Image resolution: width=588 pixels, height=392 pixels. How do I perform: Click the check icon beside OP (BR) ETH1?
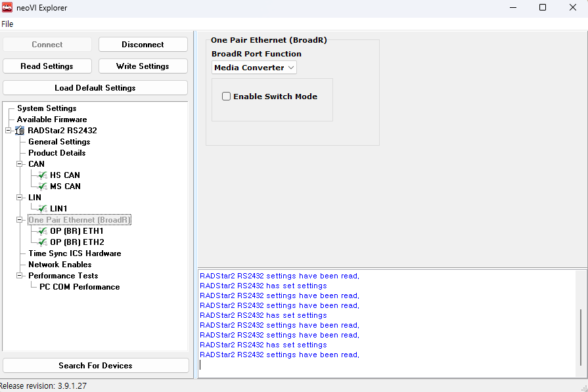[43, 231]
